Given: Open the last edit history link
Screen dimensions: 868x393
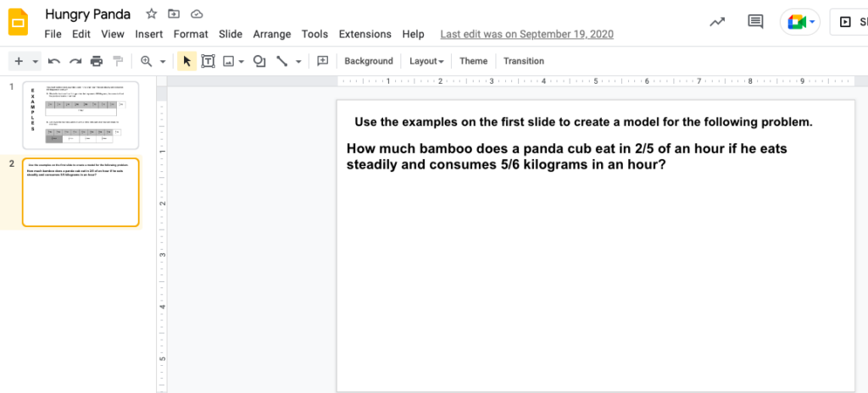Looking at the screenshot, I should tap(526, 34).
